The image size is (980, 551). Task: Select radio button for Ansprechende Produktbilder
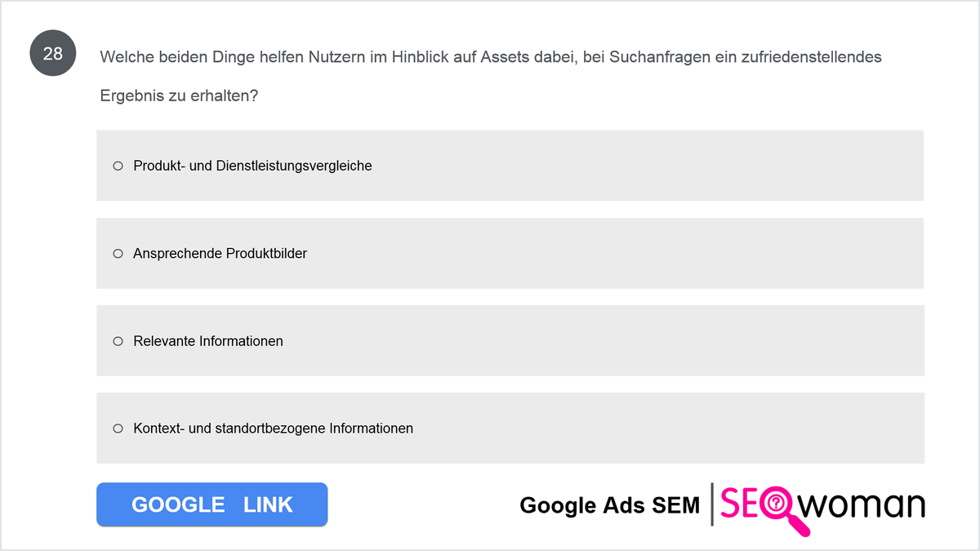tap(118, 253)
